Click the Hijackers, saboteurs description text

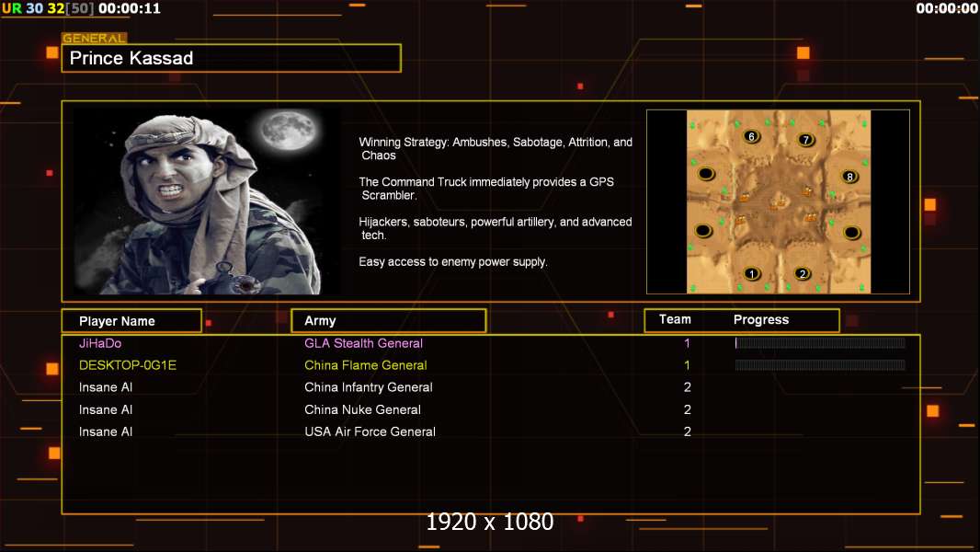pos(495,228)
